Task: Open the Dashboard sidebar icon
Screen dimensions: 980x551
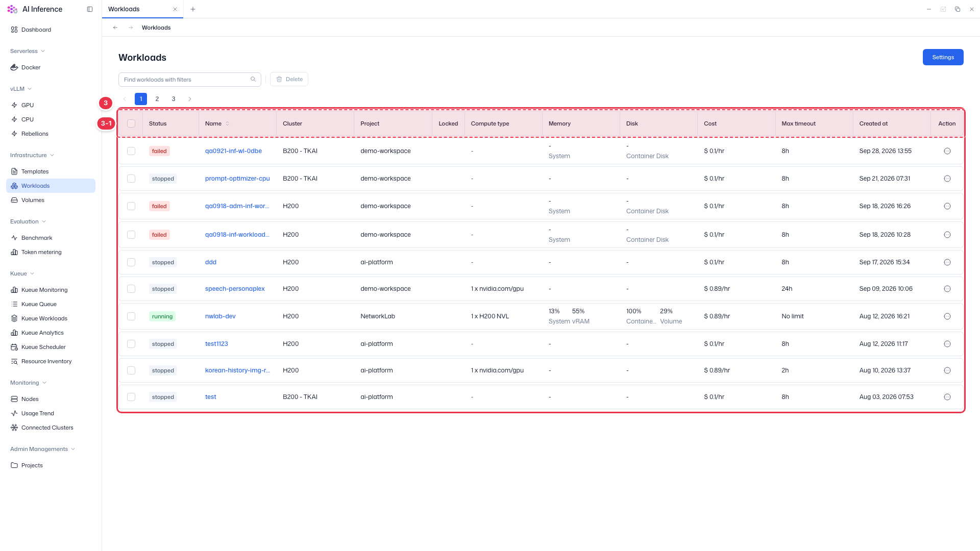Action: [x=14, y=30]
